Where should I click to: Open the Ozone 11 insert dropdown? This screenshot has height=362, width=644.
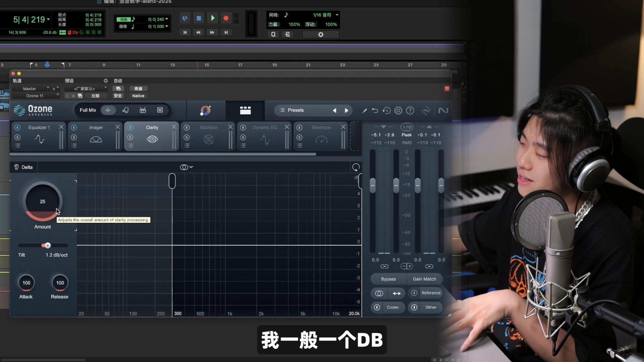[36, 96]
